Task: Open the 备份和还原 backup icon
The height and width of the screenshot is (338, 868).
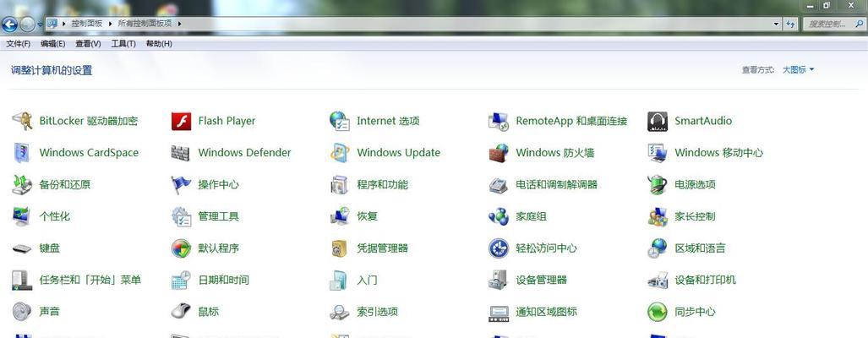Action: [22, 185]
